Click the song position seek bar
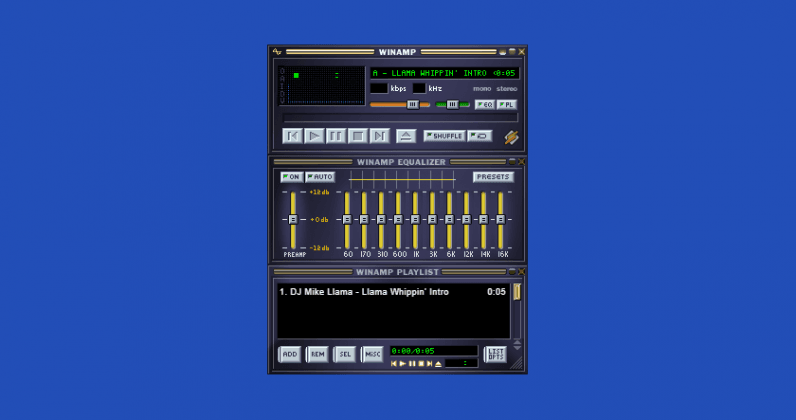Viewport: 796px width, 420px height. point(400,118)
